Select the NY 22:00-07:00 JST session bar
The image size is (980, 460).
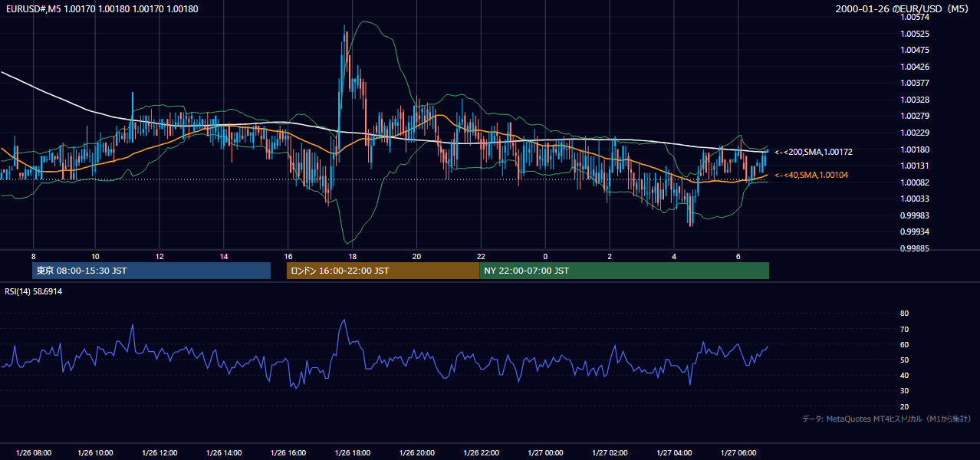[x=624, y=271]
